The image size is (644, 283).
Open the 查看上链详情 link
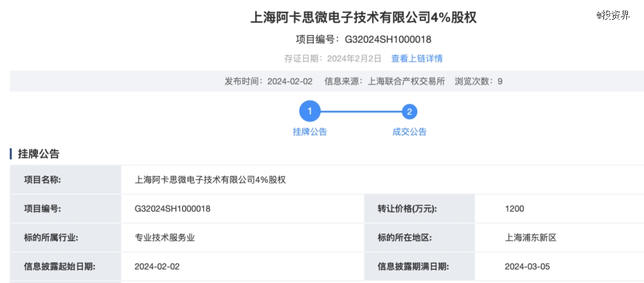(x=416, y=58)
